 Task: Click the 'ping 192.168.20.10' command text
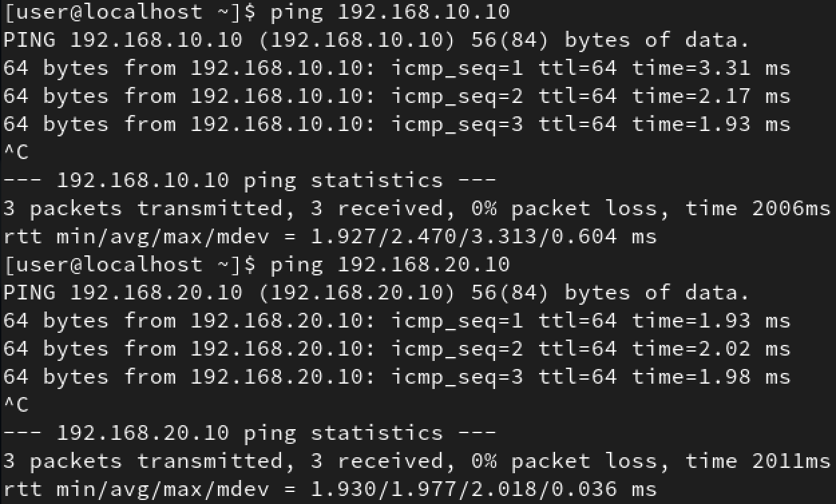tap(390, 265)
